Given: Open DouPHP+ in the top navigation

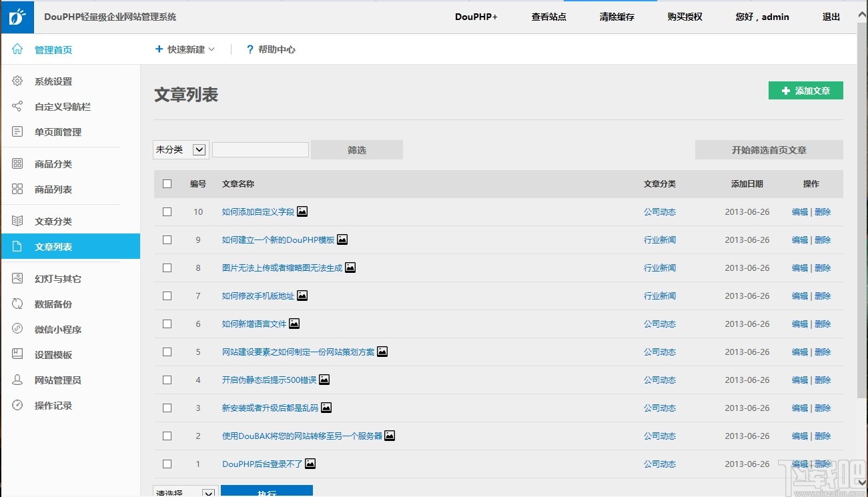Looking at the screenshot, I should pos(476,17).
